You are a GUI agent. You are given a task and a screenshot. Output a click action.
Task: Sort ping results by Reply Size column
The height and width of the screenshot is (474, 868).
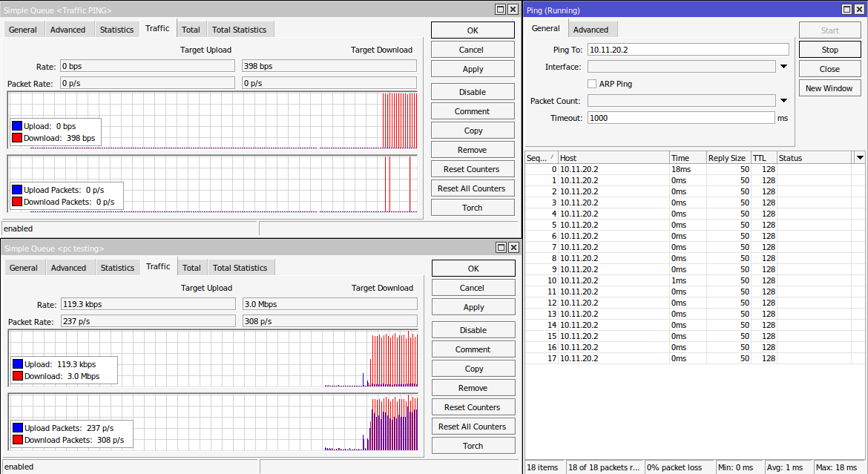click(728, 158)
